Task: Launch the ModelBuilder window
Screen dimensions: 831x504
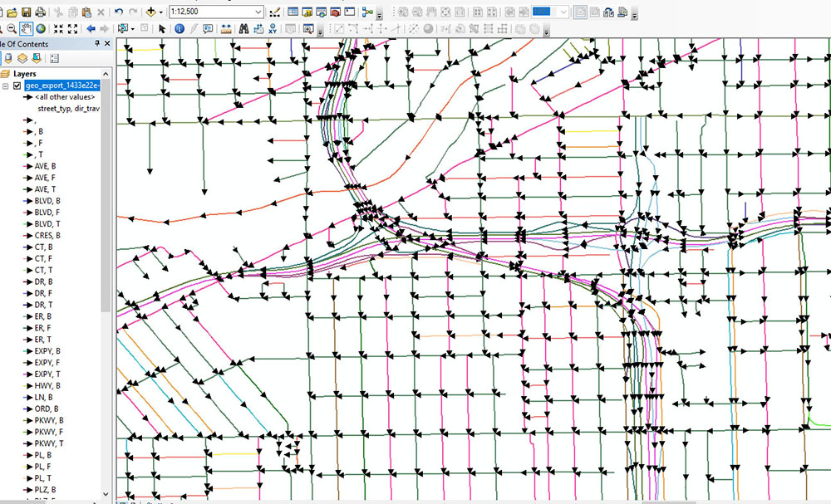Action: [366, 12]
